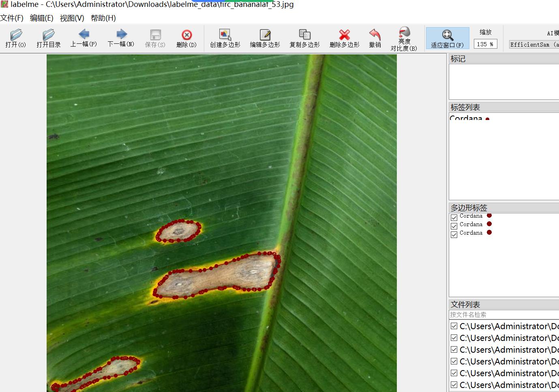Open a directory with 打开目录
The height and width of the screenshot is (392, 559).
pos(48,39)
